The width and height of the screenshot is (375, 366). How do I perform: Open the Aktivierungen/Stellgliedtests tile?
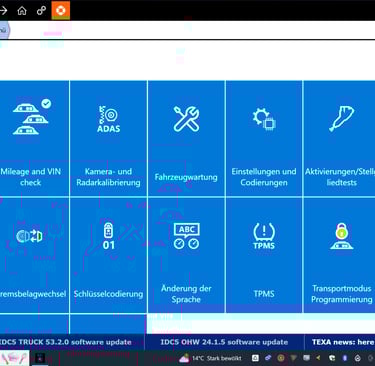pyautogui.click(x=339, y=138)
